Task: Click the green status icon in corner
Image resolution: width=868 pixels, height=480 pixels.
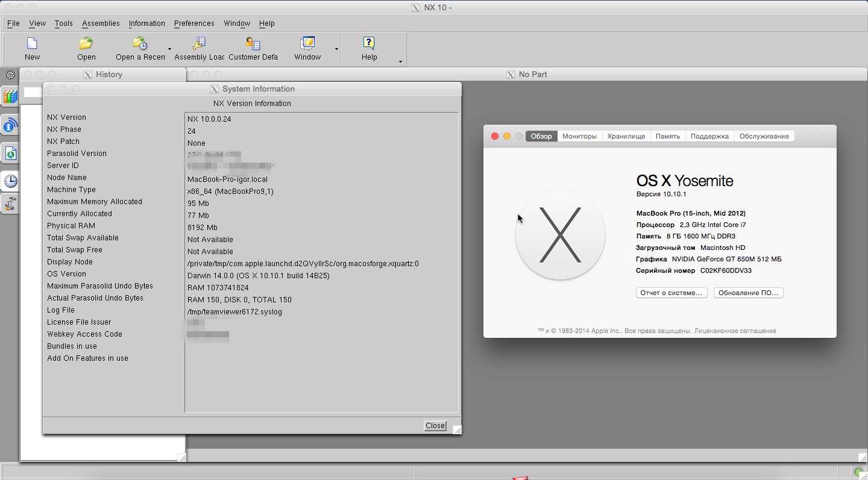Action: [x=858, y=472]
